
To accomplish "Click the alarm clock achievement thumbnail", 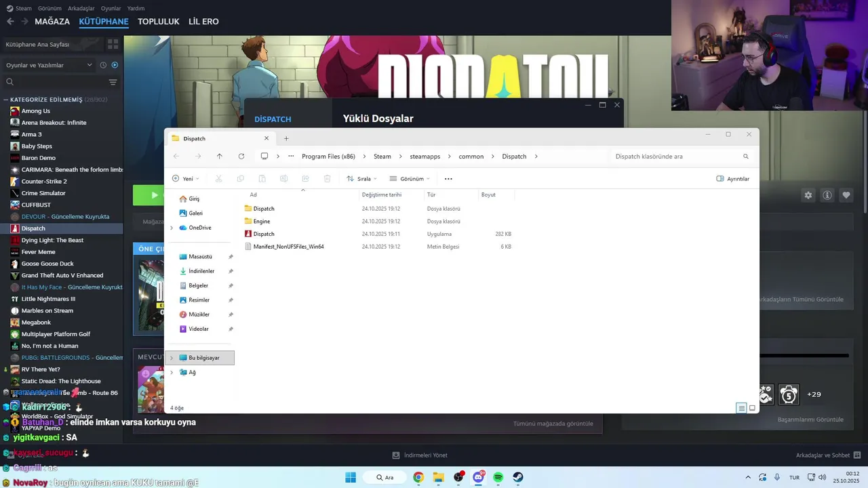I will 789,394.
